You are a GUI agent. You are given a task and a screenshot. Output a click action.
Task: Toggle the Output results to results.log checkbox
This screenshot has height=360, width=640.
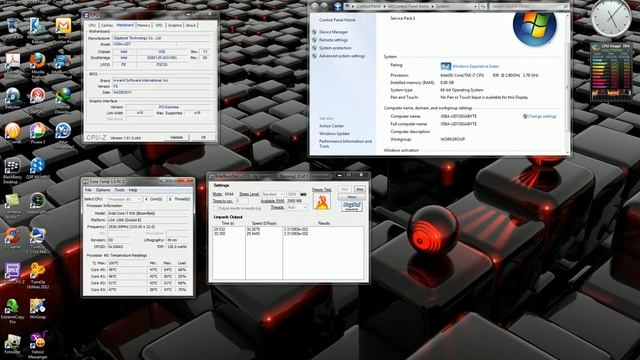coord(216,208)
